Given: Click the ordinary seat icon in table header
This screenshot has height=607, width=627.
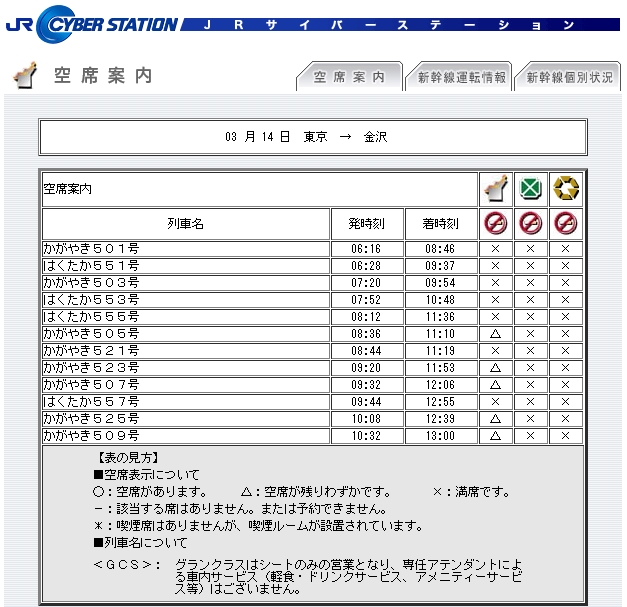Looking at the screenshot, I should pos(495,189).
